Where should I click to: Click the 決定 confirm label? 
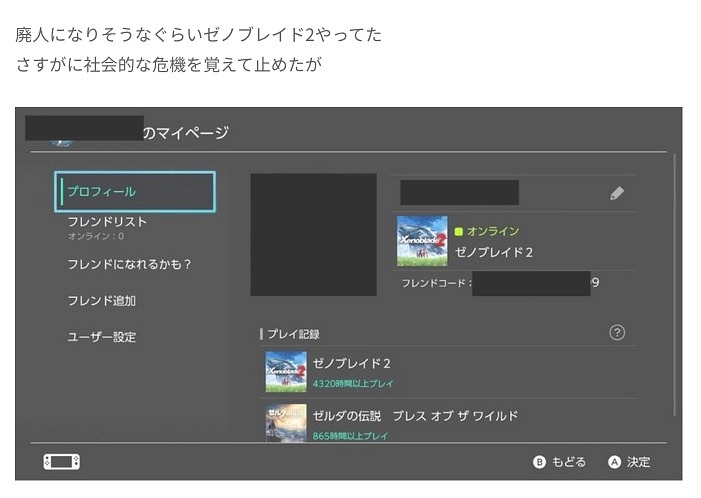coord(638,462)
